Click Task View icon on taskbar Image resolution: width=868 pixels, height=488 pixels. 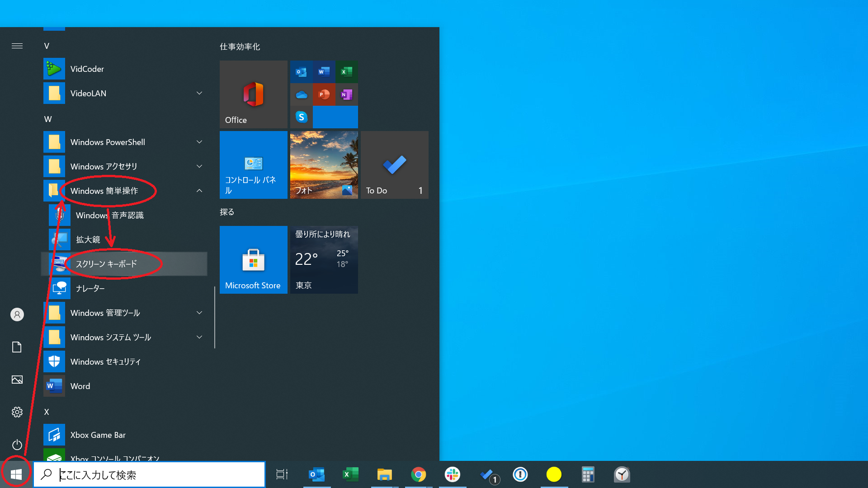(x=282, y=474)
